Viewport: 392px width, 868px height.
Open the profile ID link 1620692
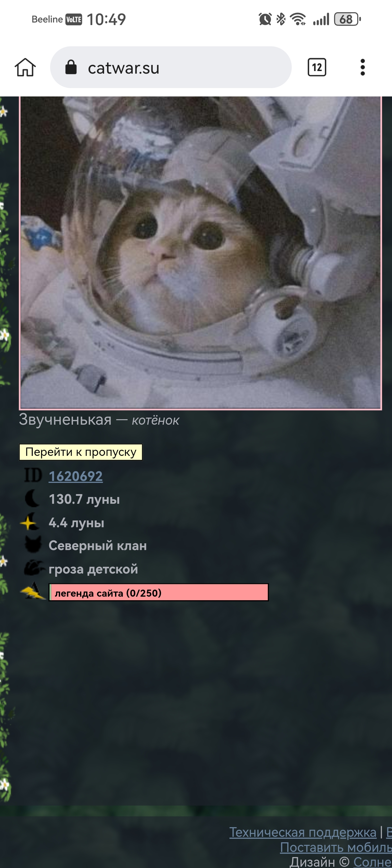[76, 476]
